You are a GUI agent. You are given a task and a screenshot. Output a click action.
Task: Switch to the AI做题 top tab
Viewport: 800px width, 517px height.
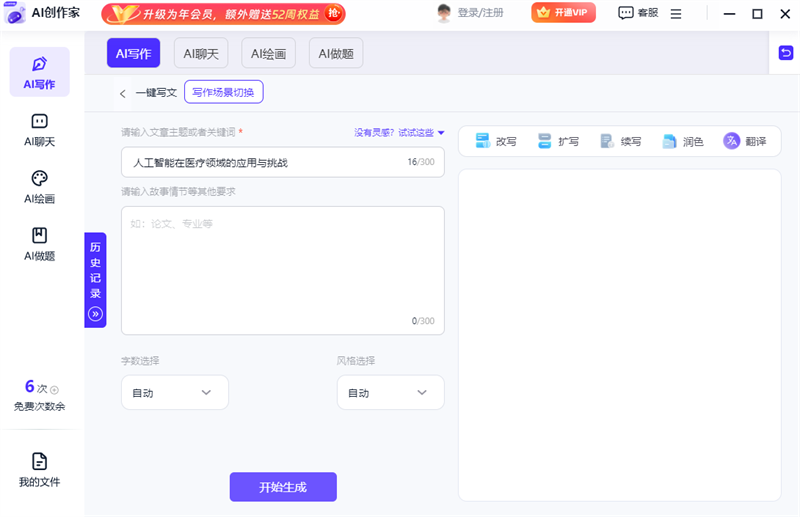pyautogui.click(x=335, y=54)
